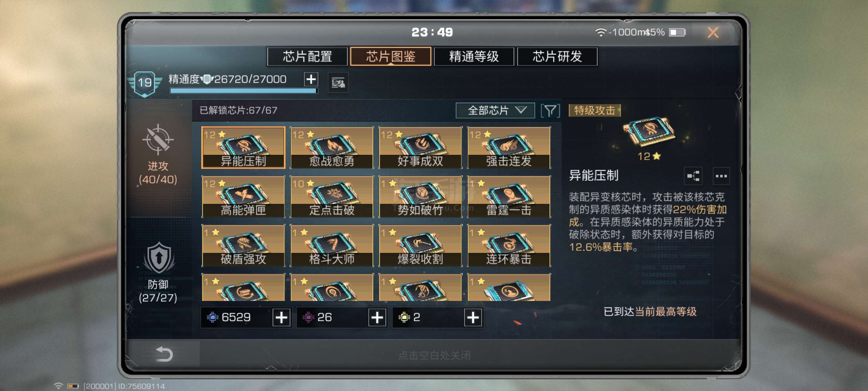868x391 pixels.
Task: Expand the 全部芯片 dropdown
Action: coord(495,111)
